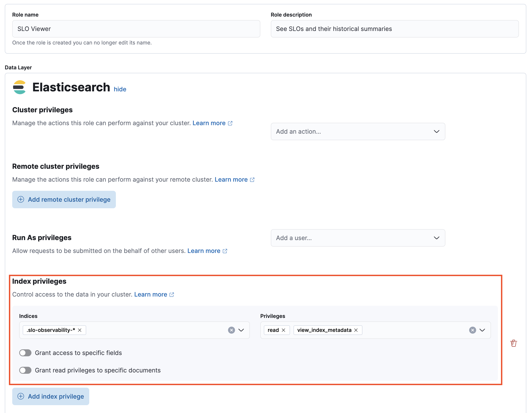Click the Elasticsearch logo icon
The image size is (532, 413).
tap(19, 87)
